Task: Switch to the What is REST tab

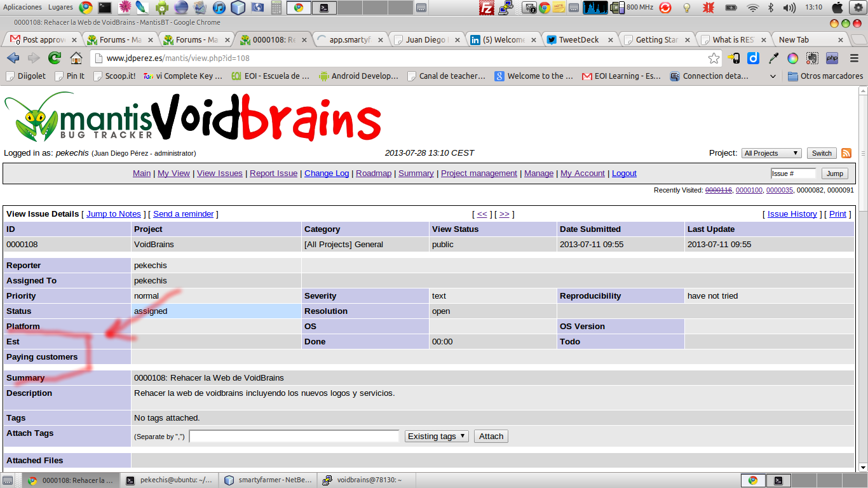Action: point(733,39)
